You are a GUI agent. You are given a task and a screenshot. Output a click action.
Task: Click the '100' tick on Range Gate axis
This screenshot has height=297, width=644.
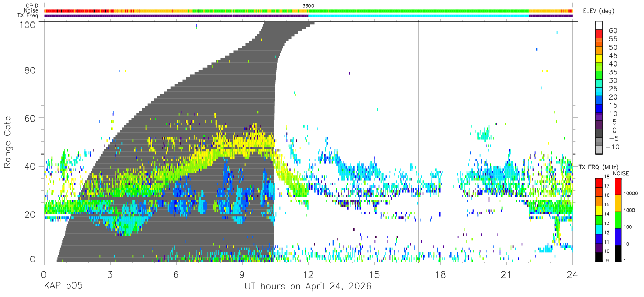click(28, 24)
